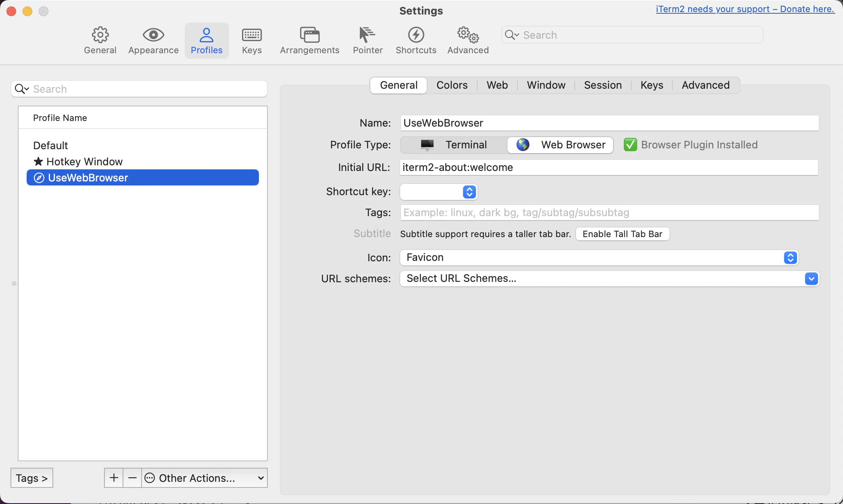
Task: Remove selected profile with minus button
Action: pyautogui.click(x=132, y=478)
